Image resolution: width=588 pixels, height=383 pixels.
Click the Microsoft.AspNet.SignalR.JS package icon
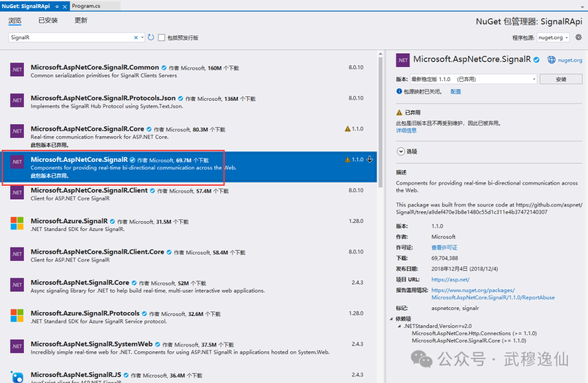click(x=17, y=376)
